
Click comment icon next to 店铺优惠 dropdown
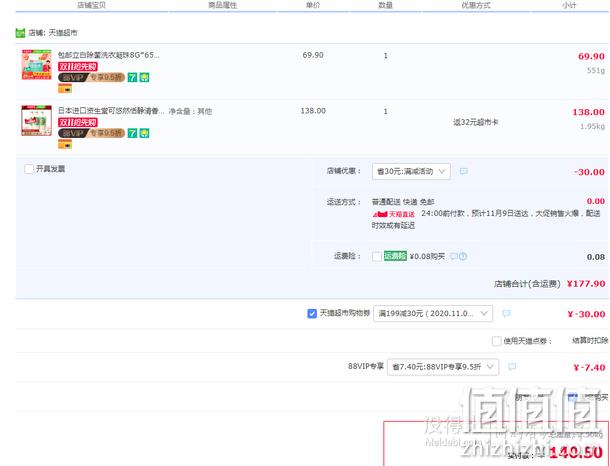coord(464,171)
